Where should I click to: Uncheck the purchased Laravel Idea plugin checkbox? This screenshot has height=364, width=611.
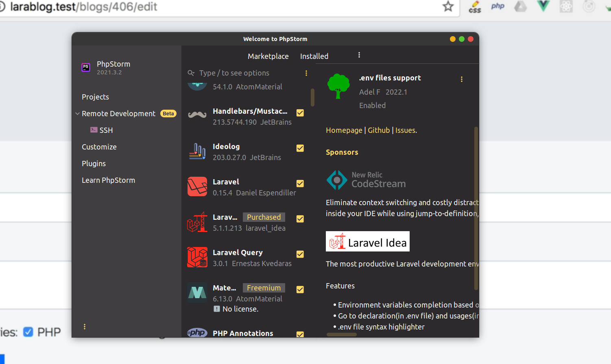click(x=300, y=219)
